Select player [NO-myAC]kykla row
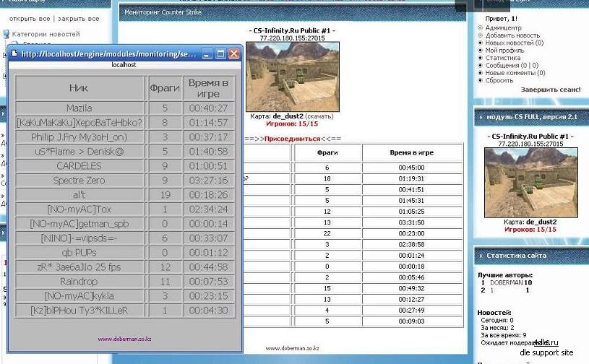This screenshot has width=589, height=364. (x=79, y=296)
